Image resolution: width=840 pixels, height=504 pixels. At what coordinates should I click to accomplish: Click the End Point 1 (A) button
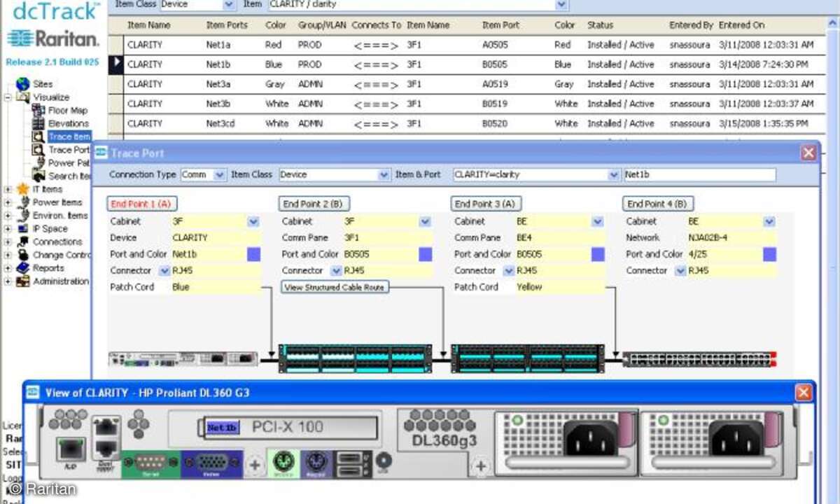pyautogui.click(x=142, y=204)
